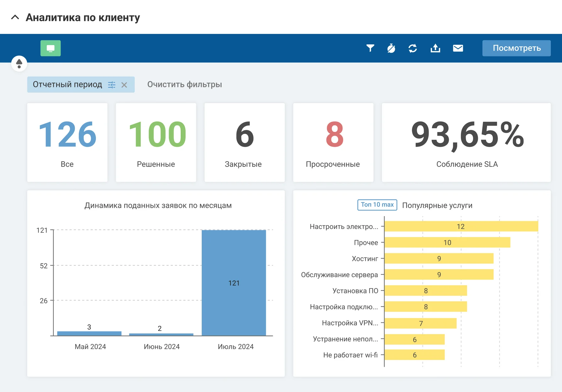Remove the Отчетный период filter chip
The image size is (562, 392).
pos(124,85)
